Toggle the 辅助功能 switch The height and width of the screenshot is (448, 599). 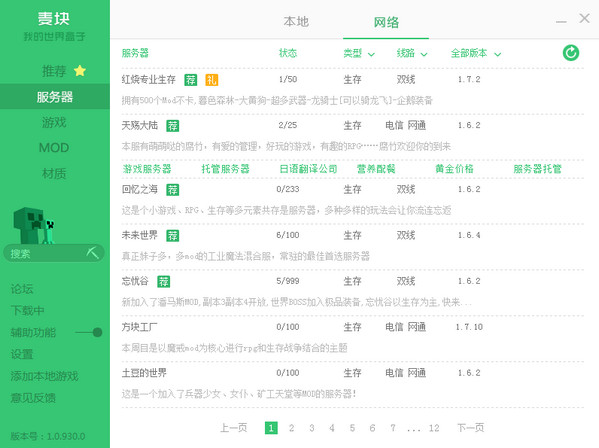tap(89, 332)
